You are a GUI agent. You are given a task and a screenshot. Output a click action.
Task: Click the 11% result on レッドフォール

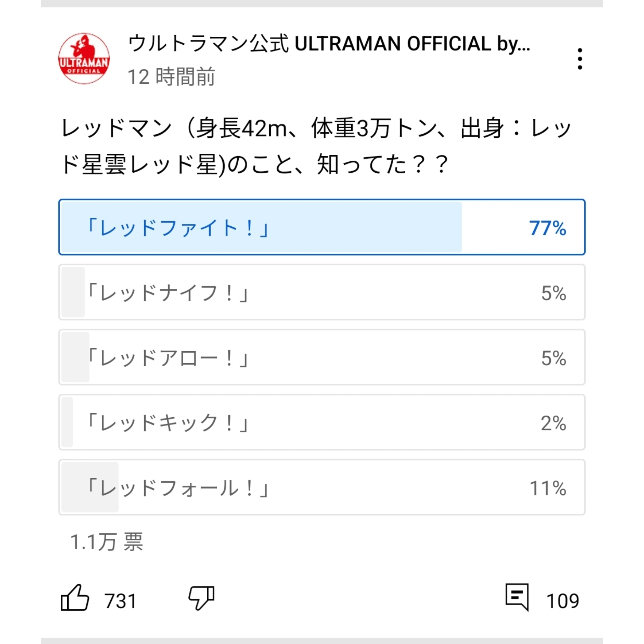548,488
